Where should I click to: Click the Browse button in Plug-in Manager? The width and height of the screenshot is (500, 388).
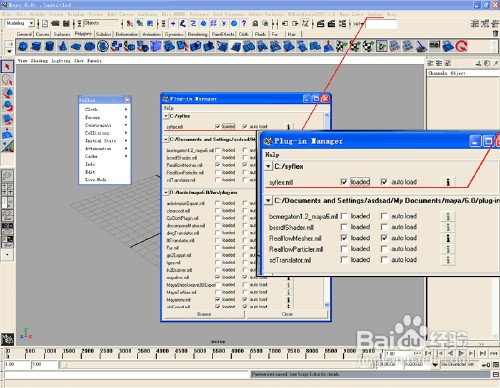(204, 314)
